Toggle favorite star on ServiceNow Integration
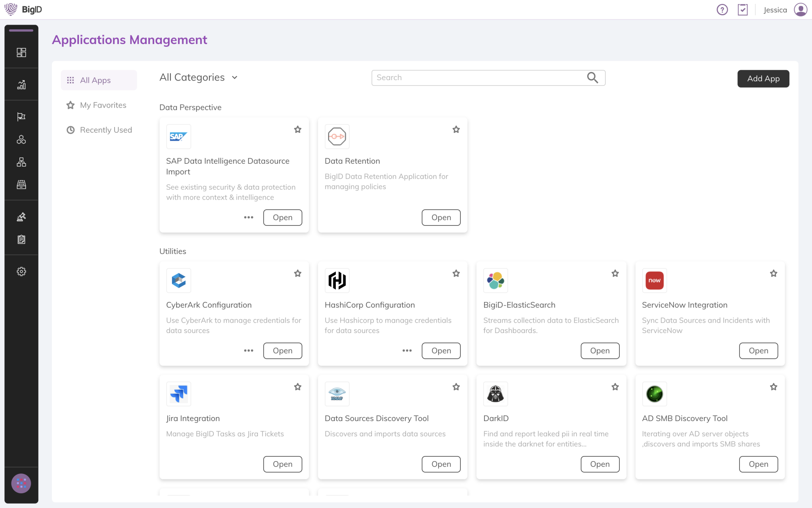812x508 pixels. pos(774,273)
